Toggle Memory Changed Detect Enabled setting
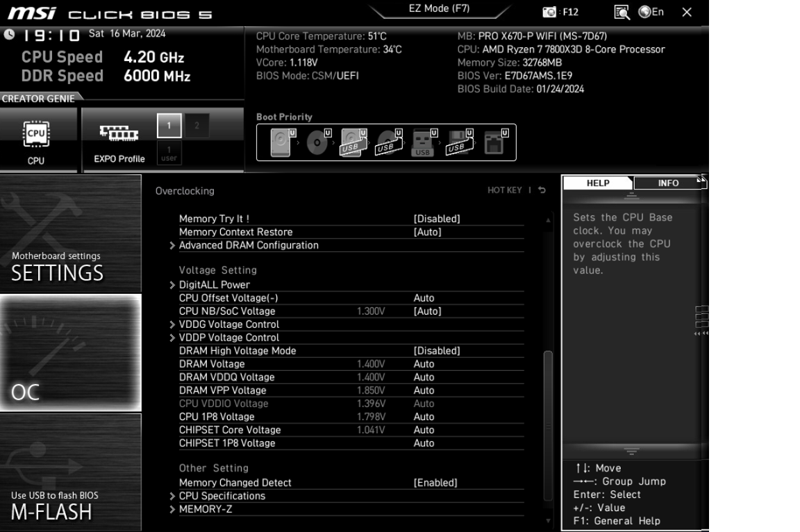The width and height of the screenshot is (800, 532). pyautogui.click(x=435, y=483)
